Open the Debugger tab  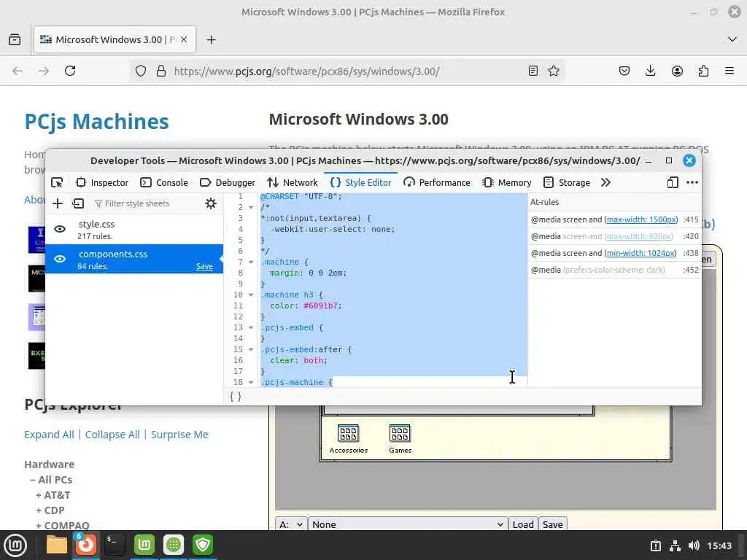tap(228, 183)
